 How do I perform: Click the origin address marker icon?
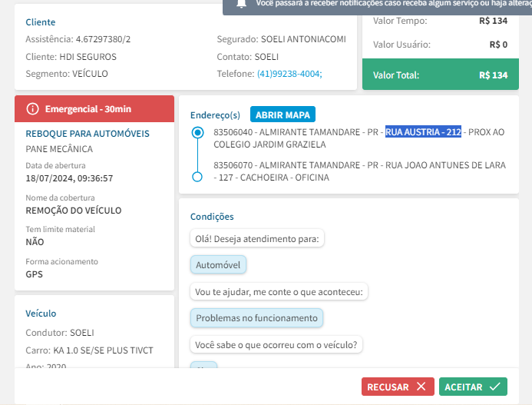tap(197, 132)
